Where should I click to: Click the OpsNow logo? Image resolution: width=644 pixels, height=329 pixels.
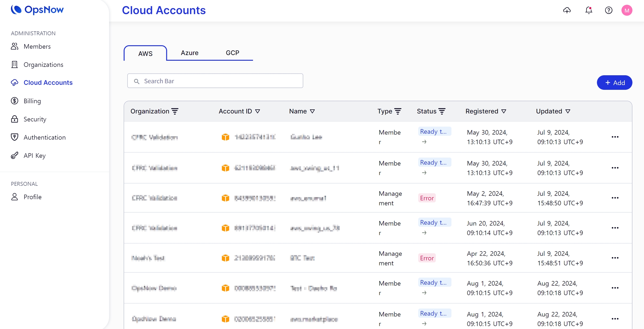37,10
